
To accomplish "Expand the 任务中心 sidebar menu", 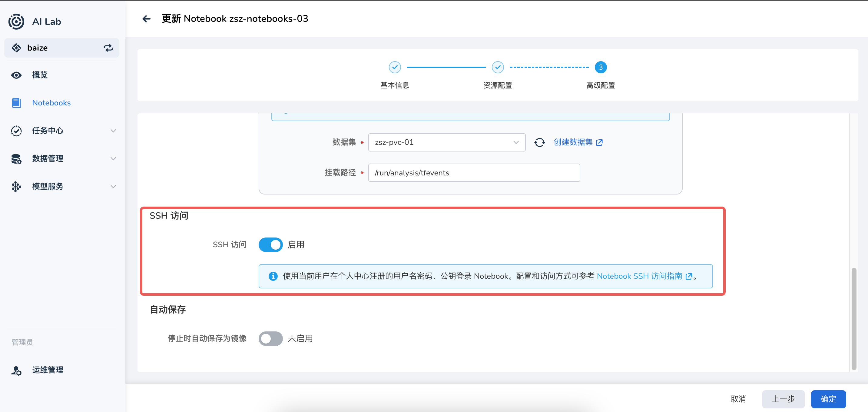I will (x=113, y=131).
